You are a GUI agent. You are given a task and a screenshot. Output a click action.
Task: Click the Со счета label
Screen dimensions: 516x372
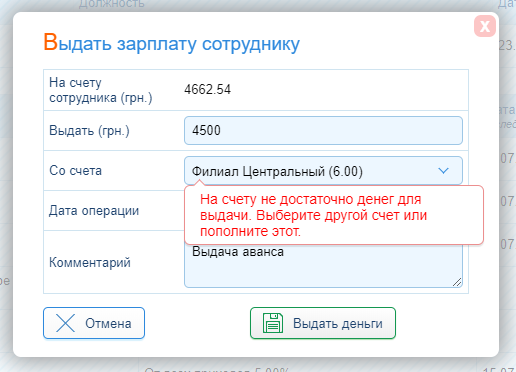coord(75,171)
